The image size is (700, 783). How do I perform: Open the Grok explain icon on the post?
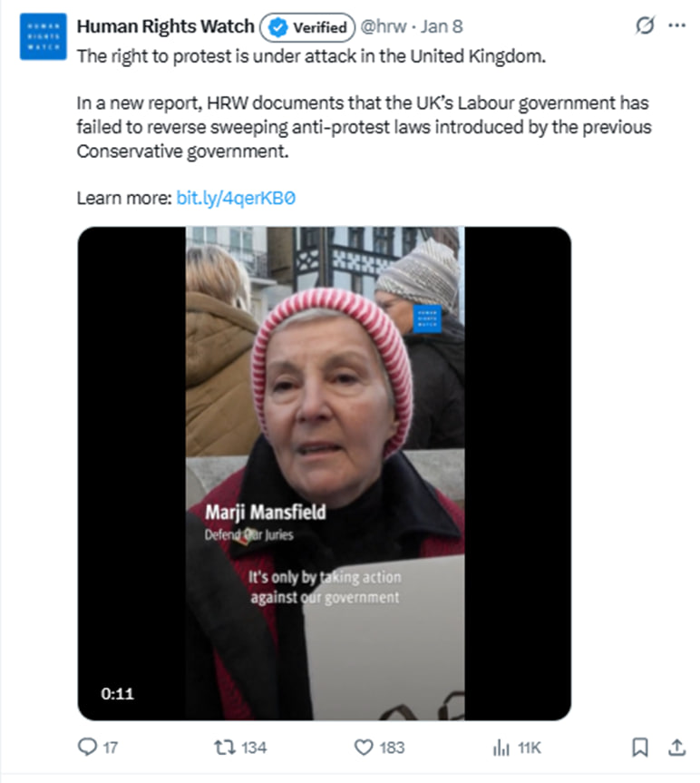[x=645, y=25]
